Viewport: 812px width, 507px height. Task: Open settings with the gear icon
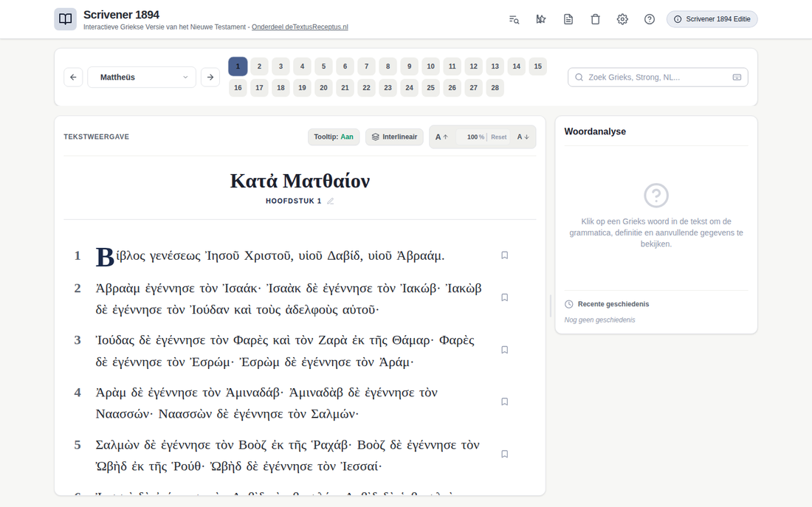pyautogui.click(x=622, y=19)
